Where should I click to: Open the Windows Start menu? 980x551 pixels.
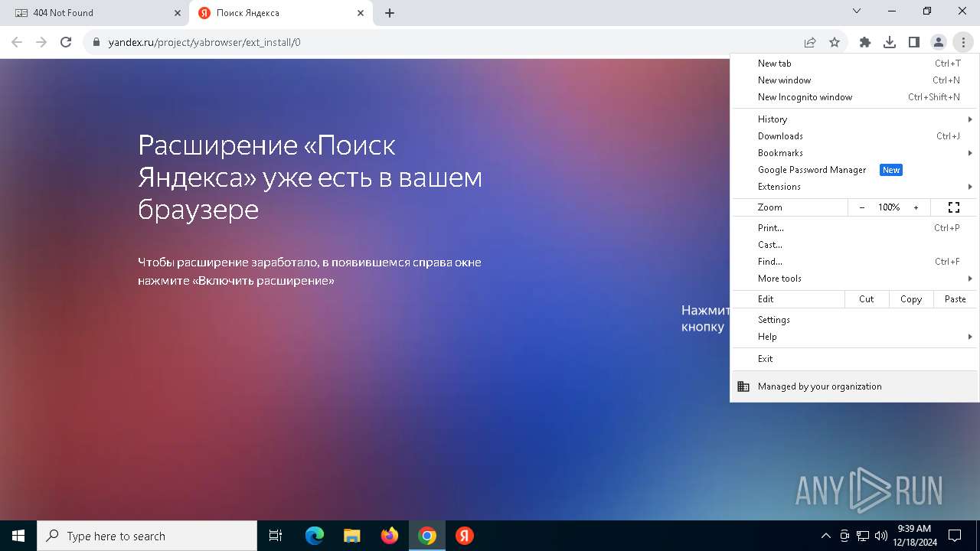pos(18,536)
